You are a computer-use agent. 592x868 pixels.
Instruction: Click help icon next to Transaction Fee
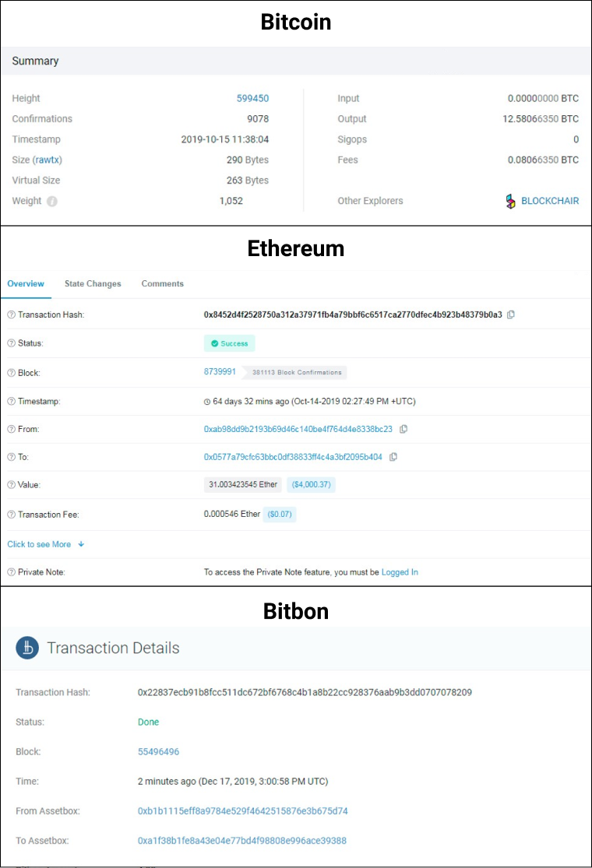tap(11, 515)
